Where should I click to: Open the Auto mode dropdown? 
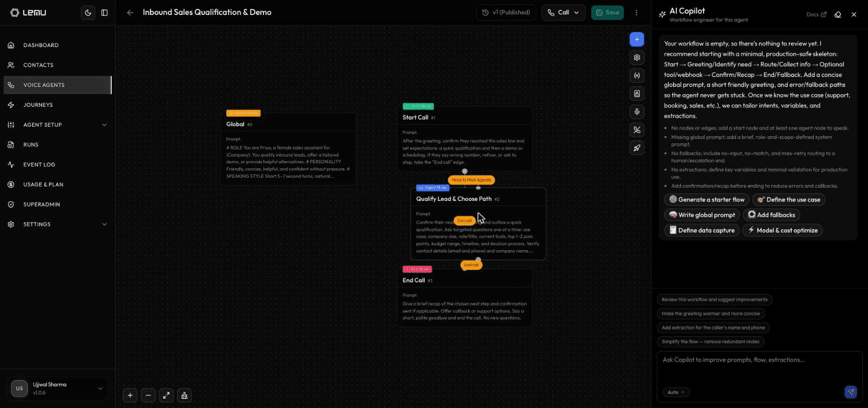(x=676, y=392)
